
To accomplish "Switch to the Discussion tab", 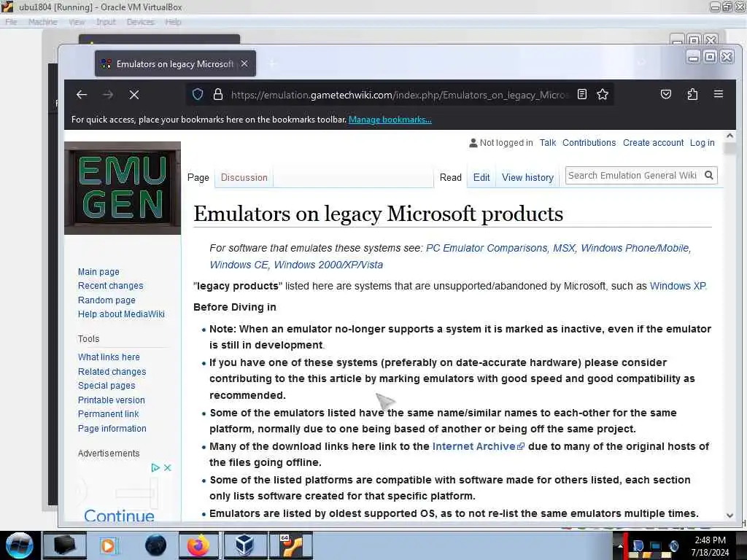I will tap(244, 178).
